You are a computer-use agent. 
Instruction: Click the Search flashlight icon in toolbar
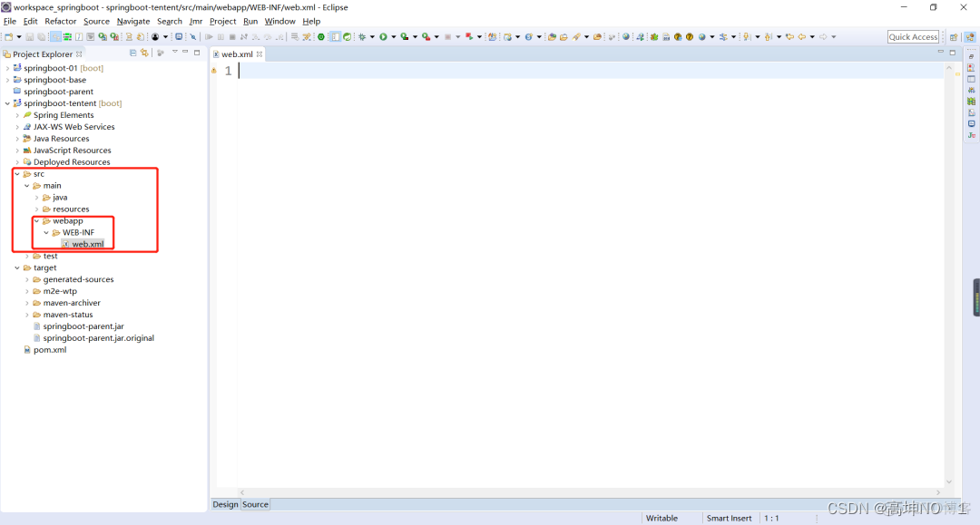[x=576, y=37]
